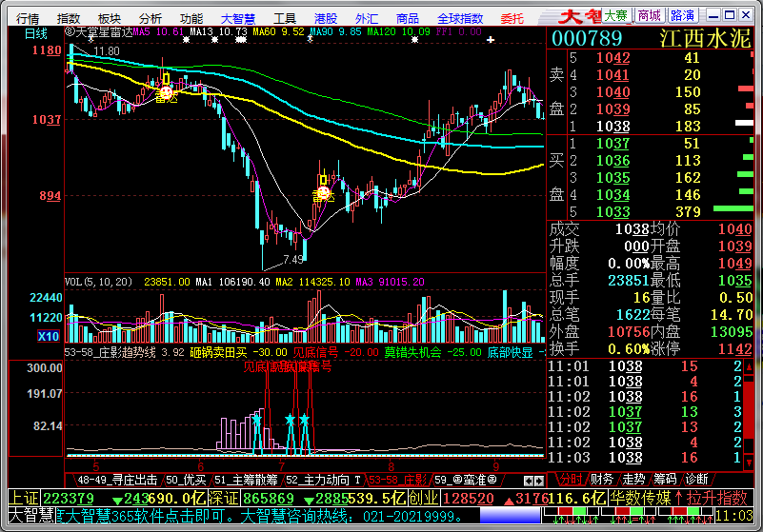This screenshot has width=763, height=532.
Task: Click the white plus marker at chart top
Action: click(491, 40)
